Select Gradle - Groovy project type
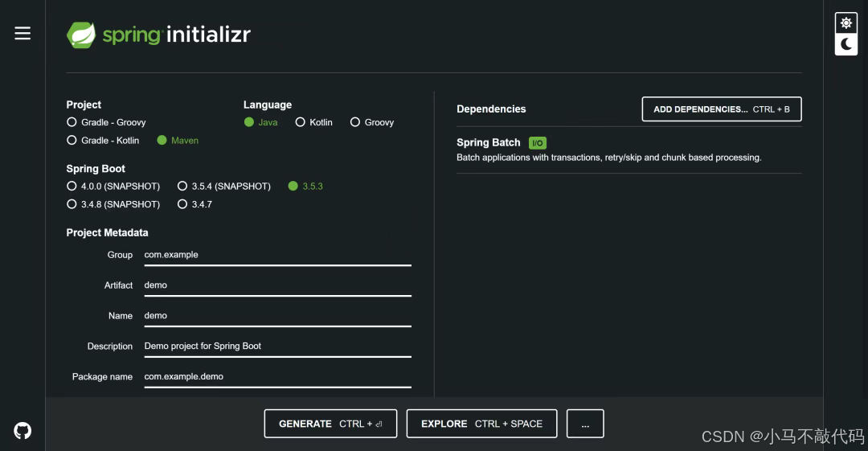Image resolution: width=868 pixels, height=451 pixels. coord(106,122)
